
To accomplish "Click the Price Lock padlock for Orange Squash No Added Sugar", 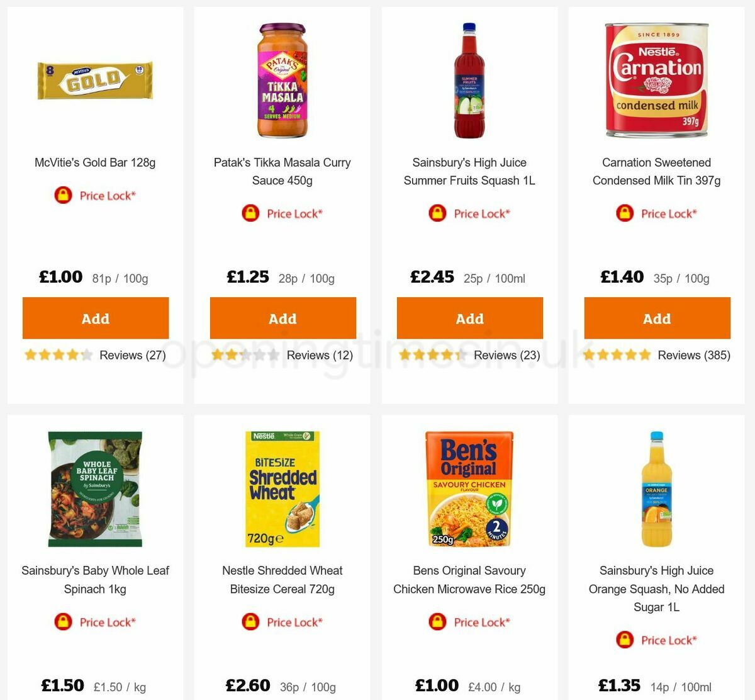I will point(624,640).
